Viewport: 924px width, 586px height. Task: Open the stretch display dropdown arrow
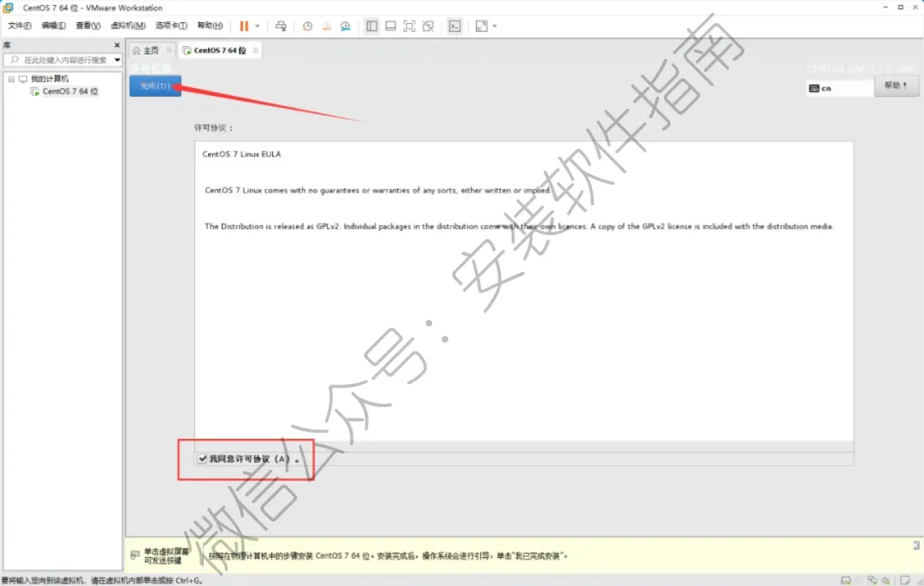click(x=495, y=26)
